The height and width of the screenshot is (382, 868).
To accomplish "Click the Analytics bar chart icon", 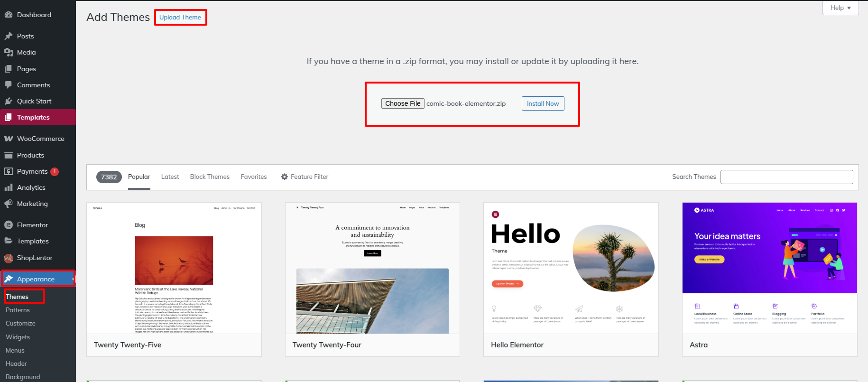I will coord(9,187).
